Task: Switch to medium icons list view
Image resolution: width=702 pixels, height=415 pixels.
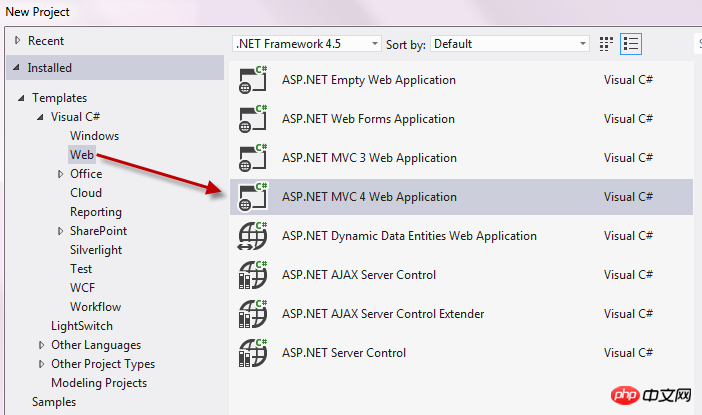Action: coord(631,44)
